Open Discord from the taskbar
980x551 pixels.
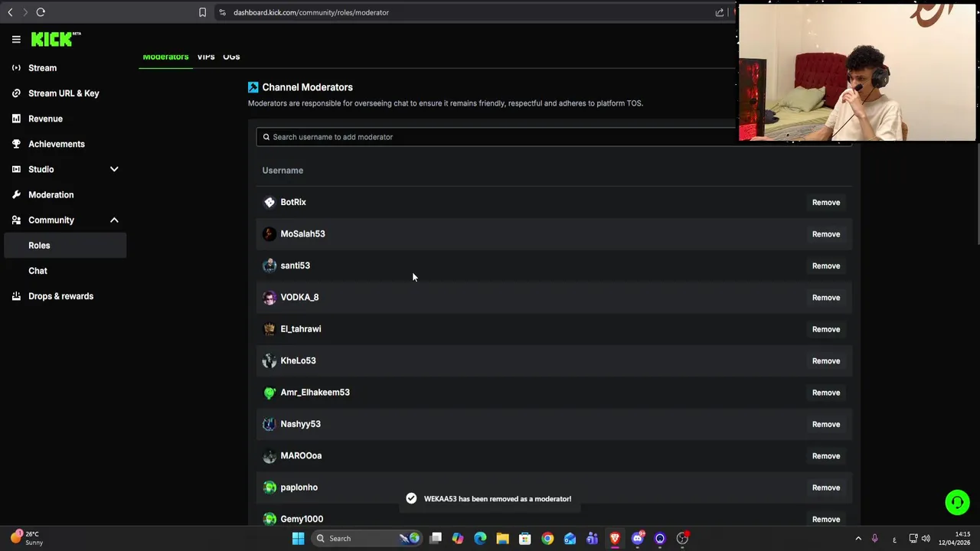pyautogui.click(x=637, y=539)
